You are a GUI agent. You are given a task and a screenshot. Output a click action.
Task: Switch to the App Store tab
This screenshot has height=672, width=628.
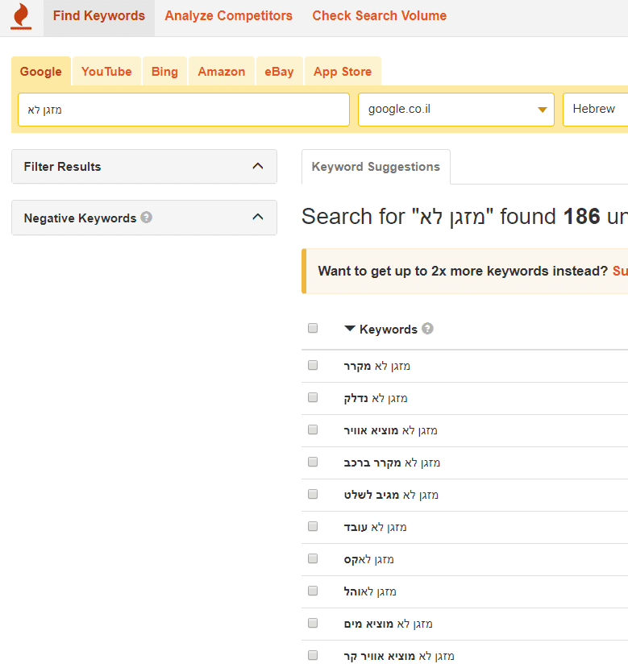[343, 71]
